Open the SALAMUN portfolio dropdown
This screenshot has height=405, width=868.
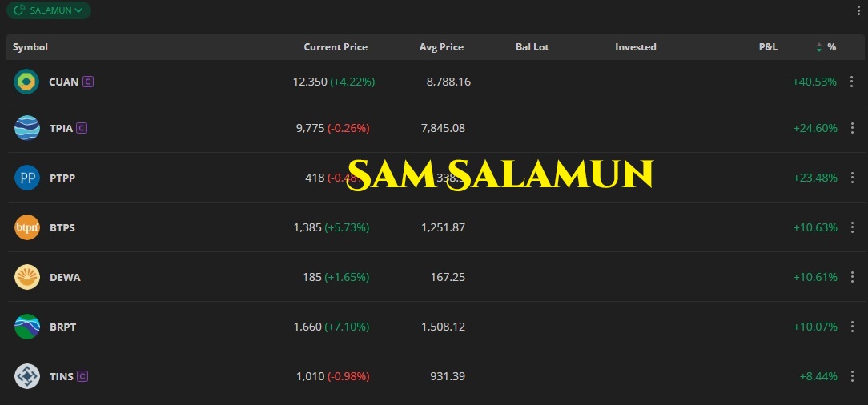coord(49,10)
